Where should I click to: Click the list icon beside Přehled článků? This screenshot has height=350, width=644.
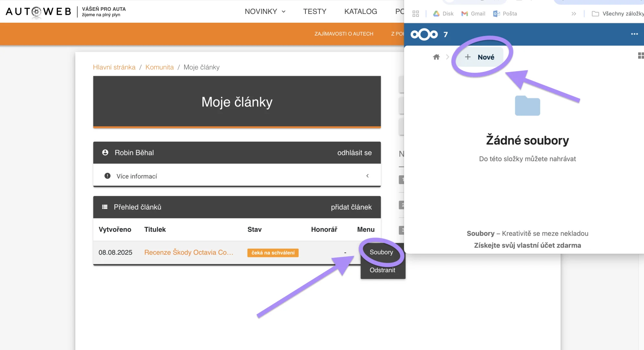(x=105, y=207)
